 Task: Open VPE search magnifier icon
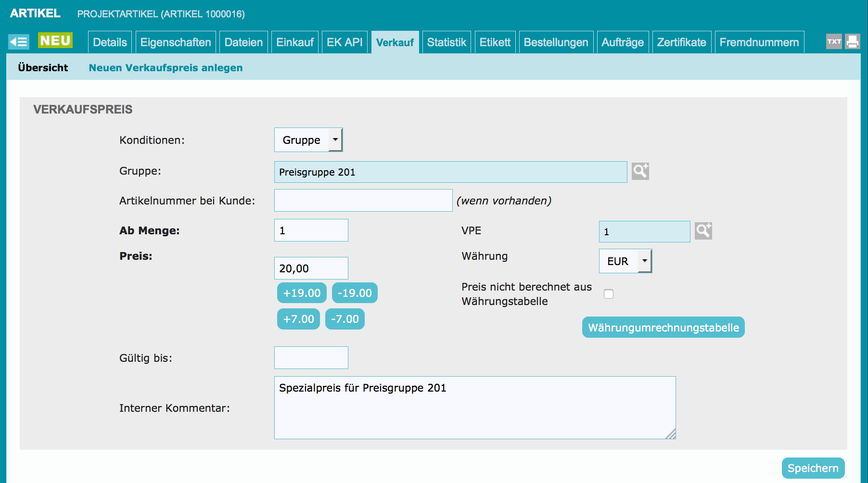[703, 231]
